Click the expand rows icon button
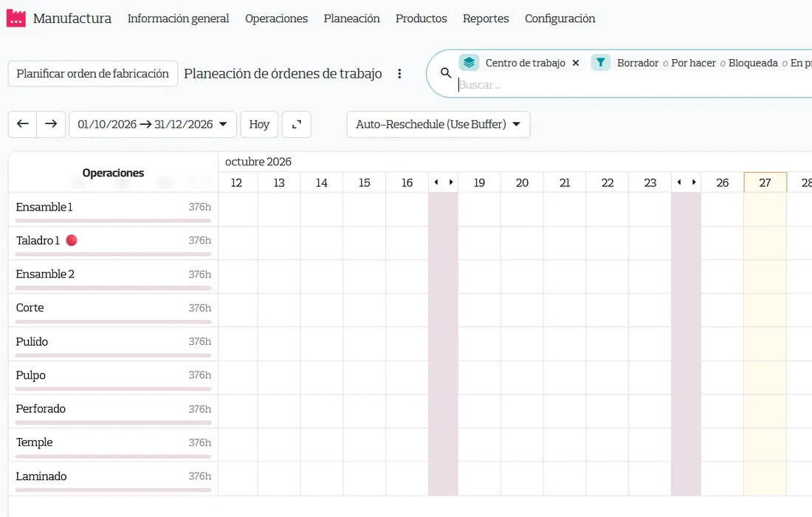 296,124
